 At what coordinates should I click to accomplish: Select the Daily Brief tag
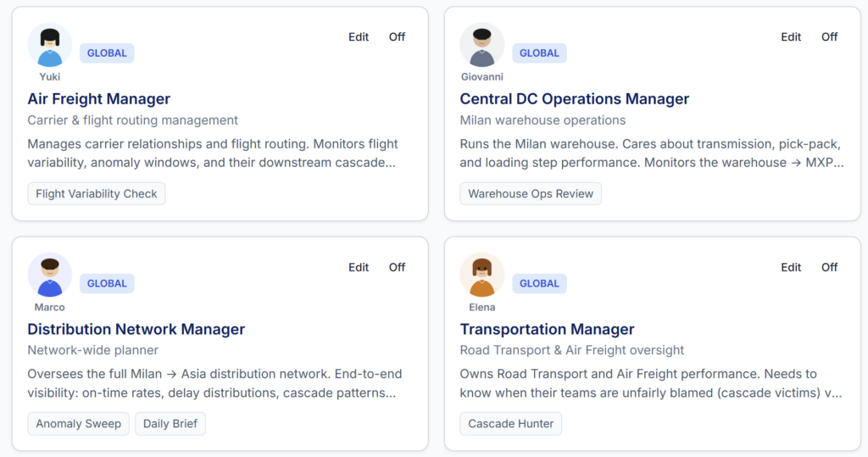pyautogui.click(x=170, y=424)
